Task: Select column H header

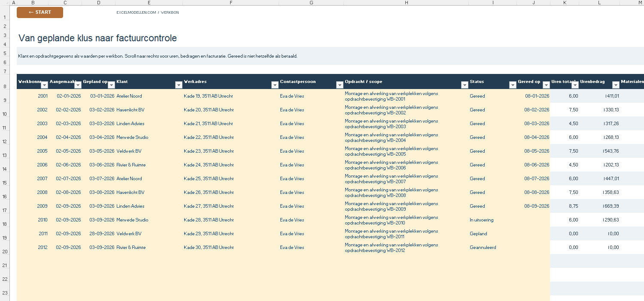Action: [406, 3]
